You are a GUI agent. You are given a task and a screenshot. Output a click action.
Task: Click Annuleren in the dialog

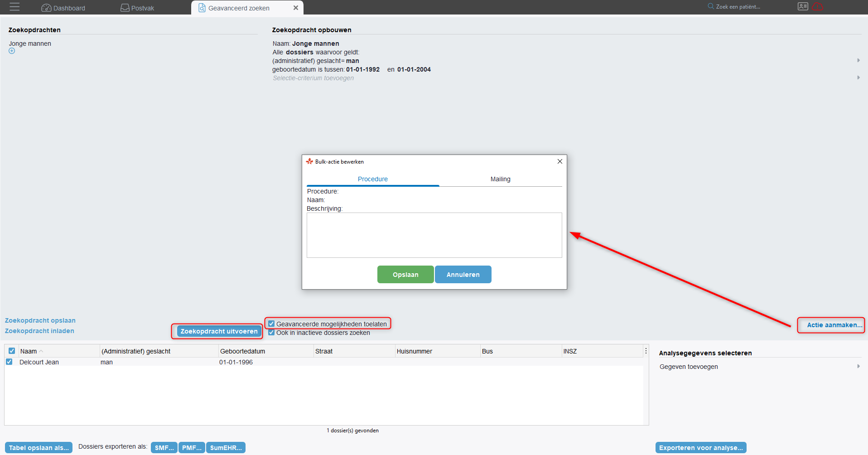pyautogui.click(x=463, y=274)
